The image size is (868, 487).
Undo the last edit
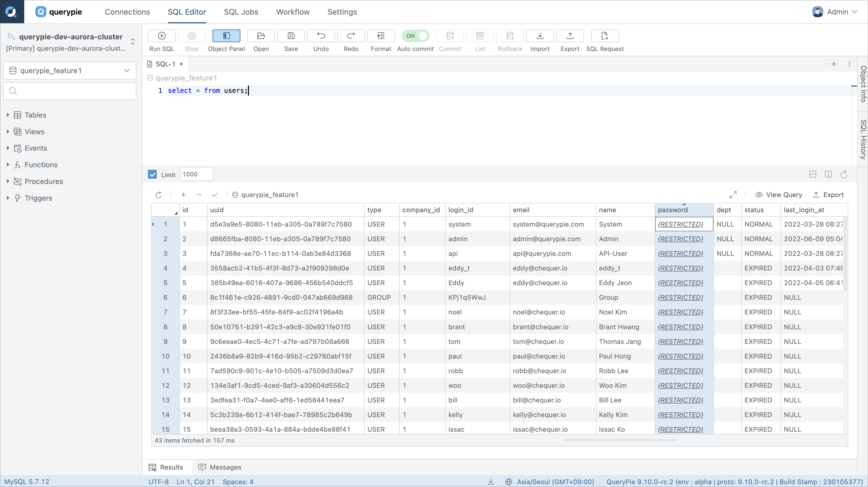tap(321, 36)
